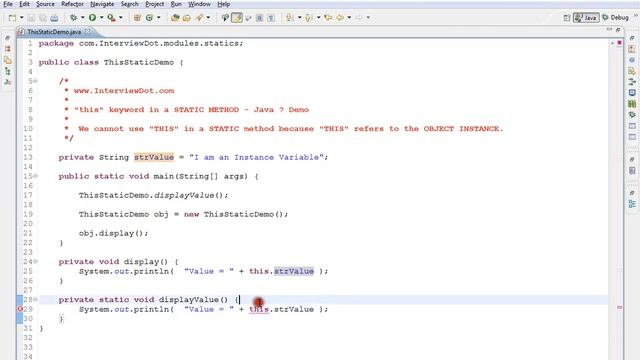Toggle Show Whitespace Characters button
Viewport: 640px width, 360px height.
(271, 18)
